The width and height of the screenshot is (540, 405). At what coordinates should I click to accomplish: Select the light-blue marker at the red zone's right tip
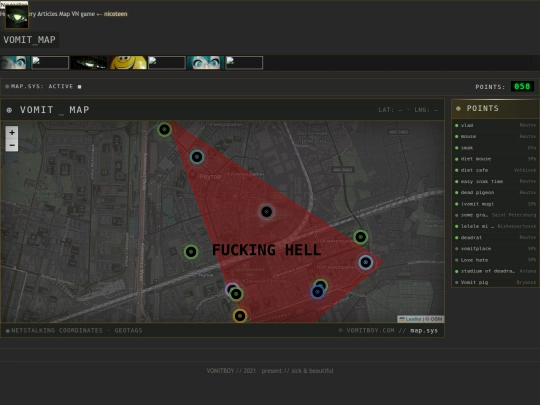point(366,262)
